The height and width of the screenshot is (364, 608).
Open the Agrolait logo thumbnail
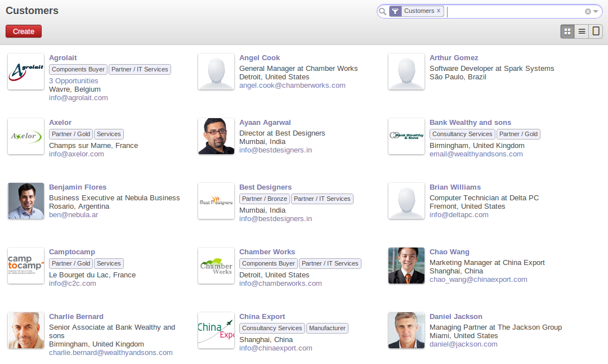click(x=26, y=71)
